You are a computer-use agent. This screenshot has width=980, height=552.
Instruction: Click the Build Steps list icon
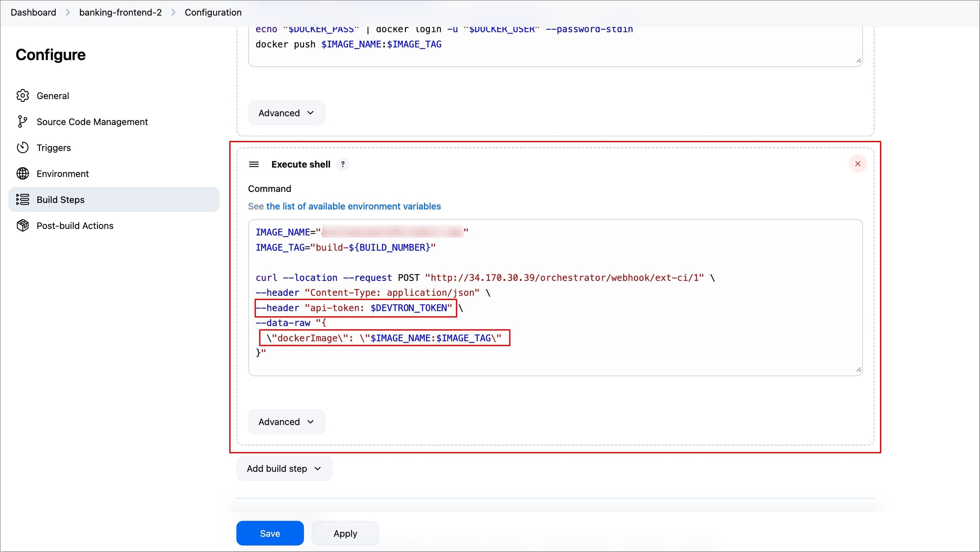[23, 200]
